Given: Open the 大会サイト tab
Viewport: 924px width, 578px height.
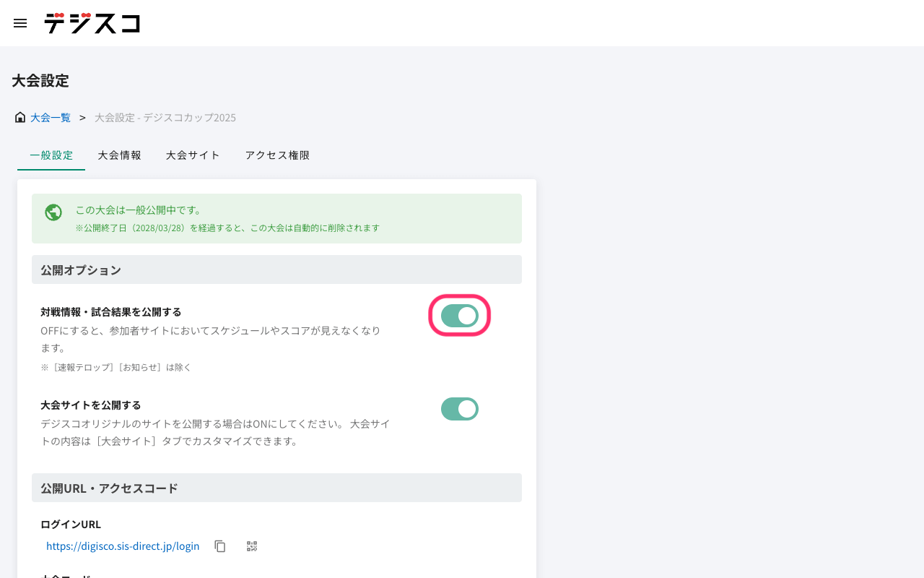Looking at the screenshot, I should (193, 155).
